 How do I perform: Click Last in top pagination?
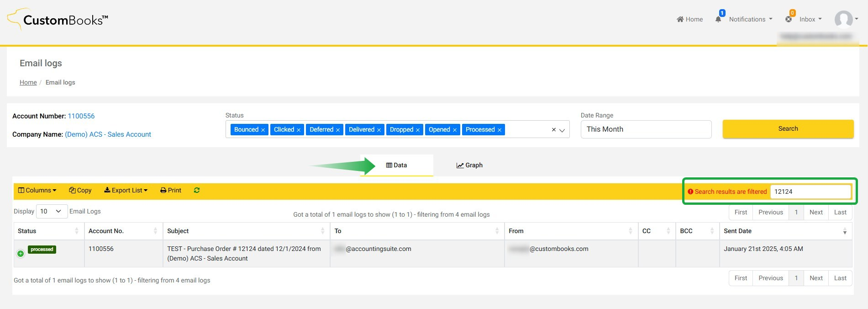click(840, 212)
